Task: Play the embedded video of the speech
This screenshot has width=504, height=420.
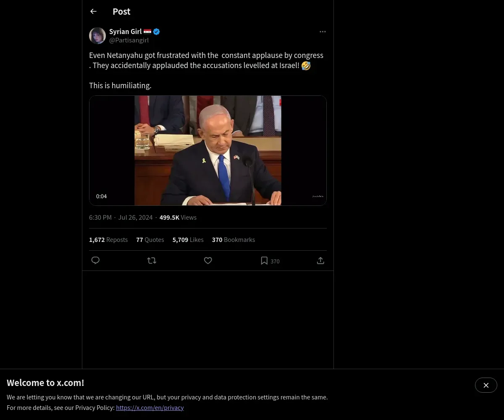Action: pos(207,150)
